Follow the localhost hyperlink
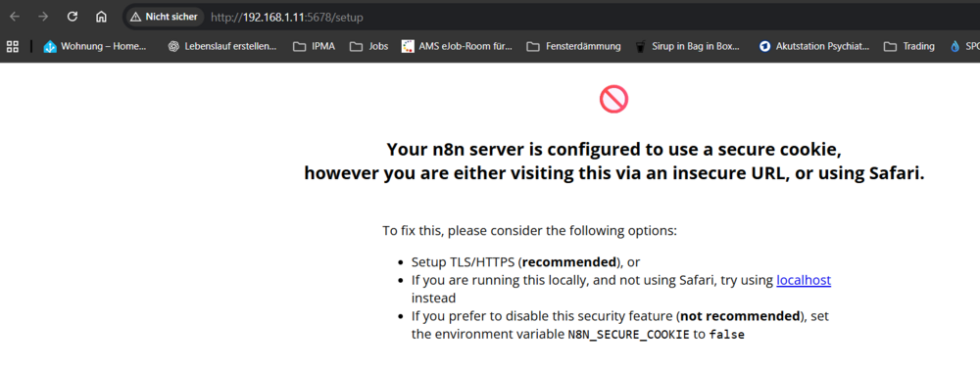This screenshot has height=370, width=980. (804, 281)
